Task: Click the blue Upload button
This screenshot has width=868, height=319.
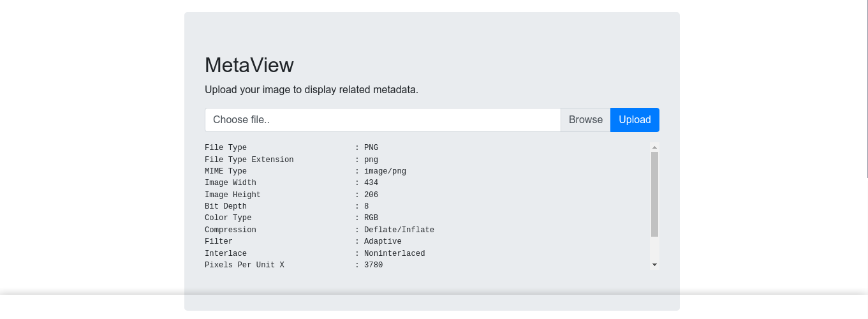Action: coord(635,120)
